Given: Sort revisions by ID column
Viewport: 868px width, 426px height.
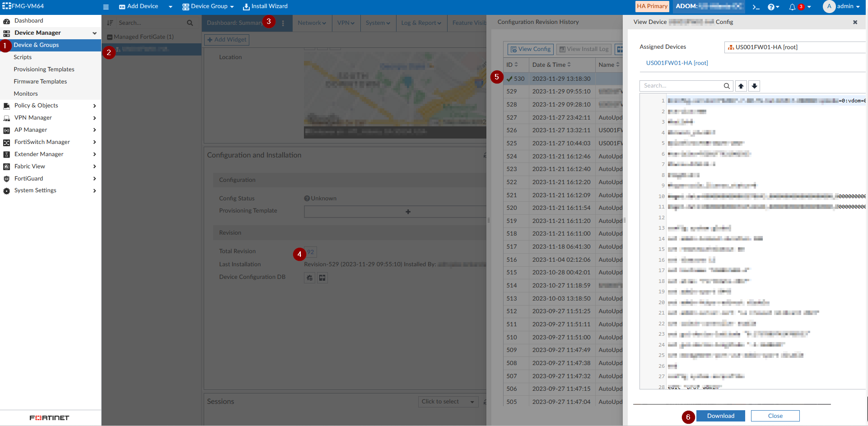Looking at the screenshot, I should (512, 65).
